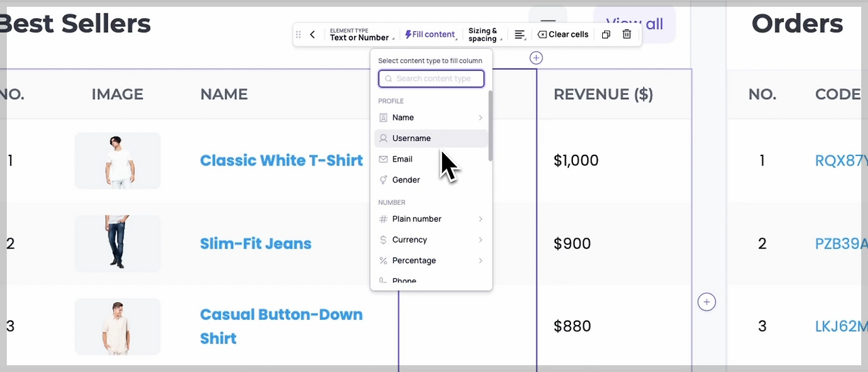868x372 pixels.
Task: Focus the Search content type field
Action: (x=431, y=79)
